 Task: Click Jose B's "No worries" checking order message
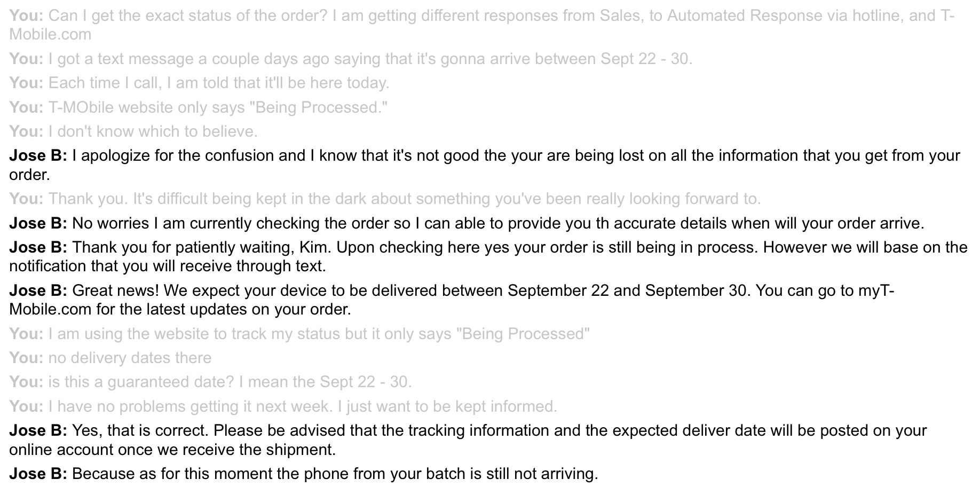(x=467, y=223)
